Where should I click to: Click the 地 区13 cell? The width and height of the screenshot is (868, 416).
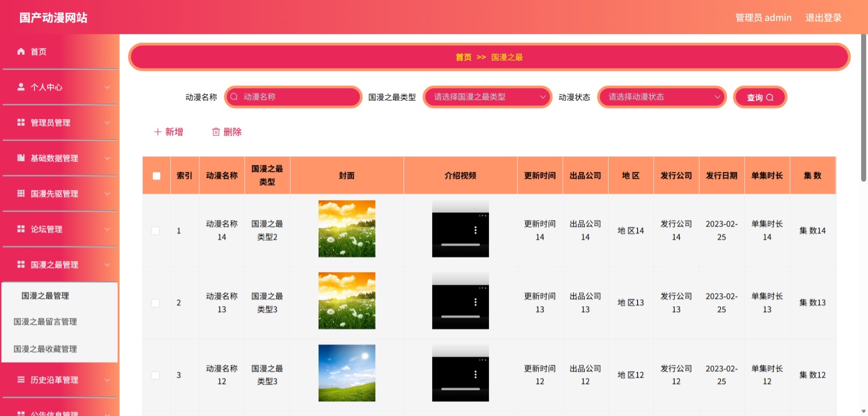point(631,303)
